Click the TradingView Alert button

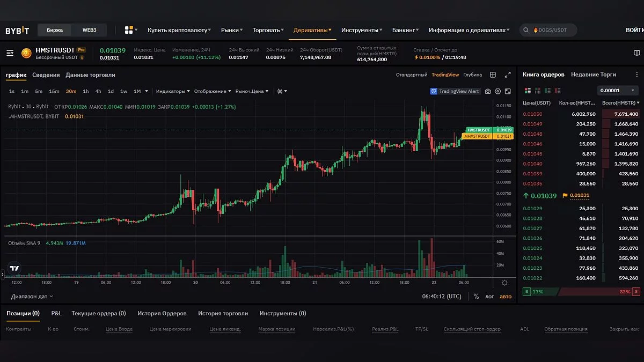[455, 91]
